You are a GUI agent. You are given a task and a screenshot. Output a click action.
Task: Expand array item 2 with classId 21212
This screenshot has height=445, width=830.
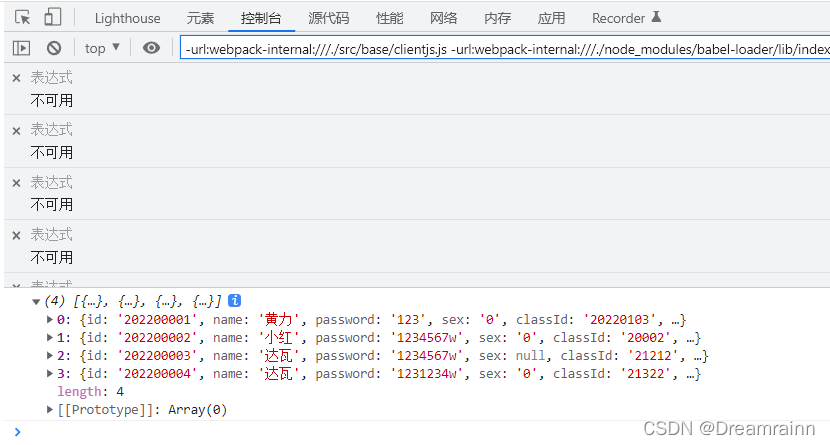click(50, 355)
